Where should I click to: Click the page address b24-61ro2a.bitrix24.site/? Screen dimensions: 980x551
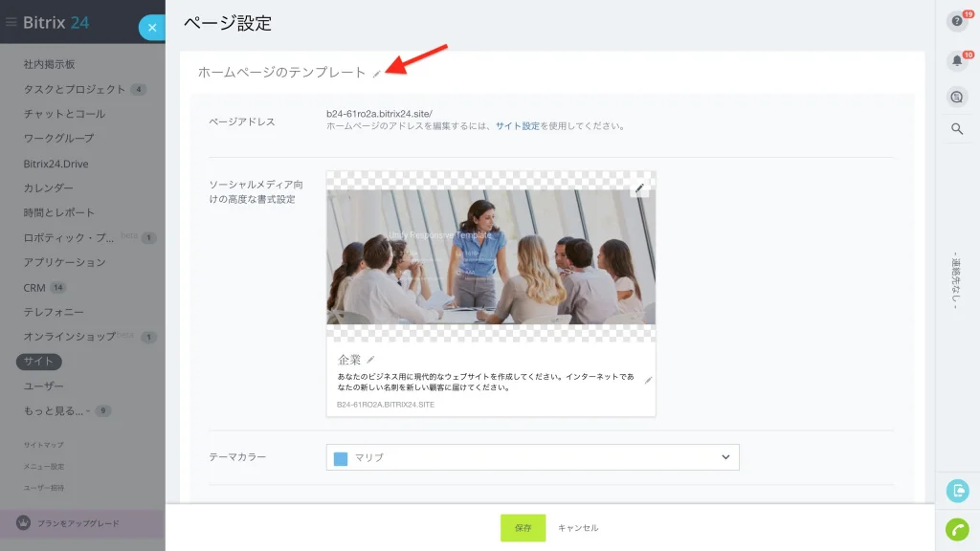pyautogui.click(x=379, y=114)
